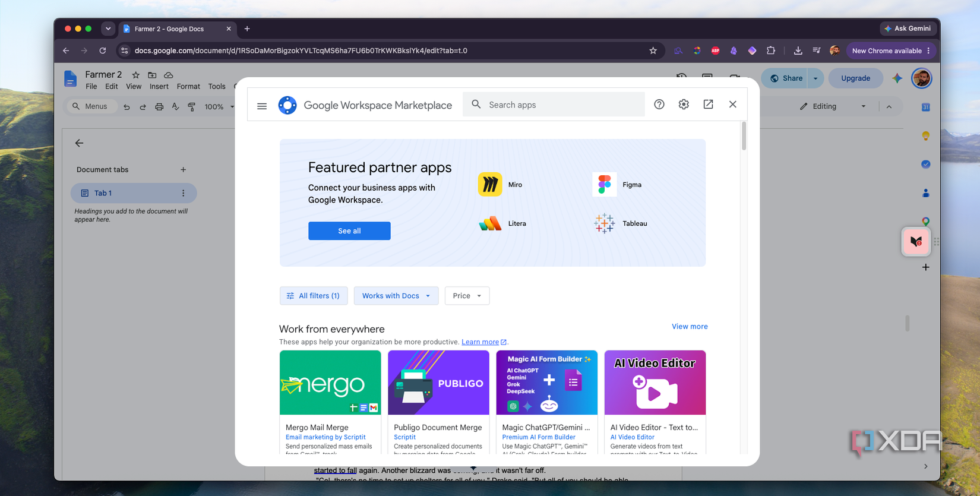Open Google Keep side panel icon

point(925,135)
